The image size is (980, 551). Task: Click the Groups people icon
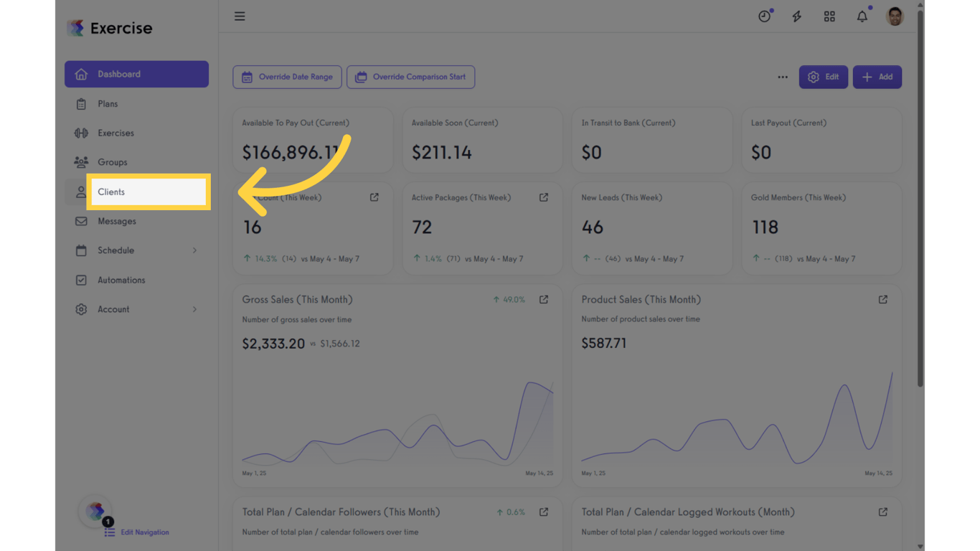(x=81, y=162)
